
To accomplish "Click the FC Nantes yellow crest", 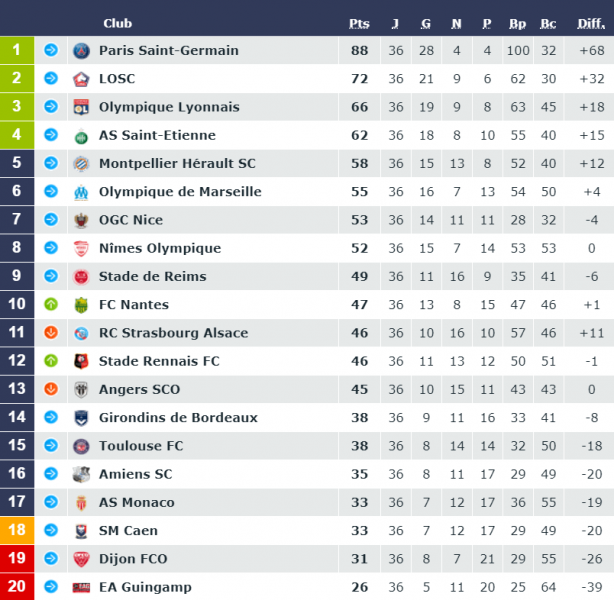I will (x=81, y=305).
